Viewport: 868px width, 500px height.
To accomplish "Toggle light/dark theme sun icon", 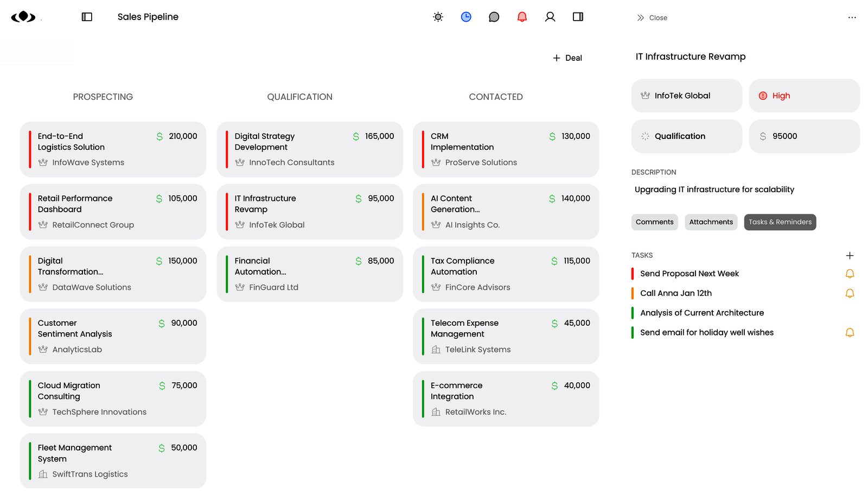I will [x=438, y=17].
